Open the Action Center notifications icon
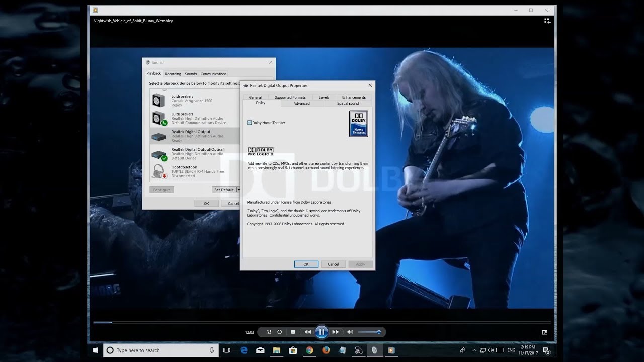The image size is (644, 362). [546, 350]
